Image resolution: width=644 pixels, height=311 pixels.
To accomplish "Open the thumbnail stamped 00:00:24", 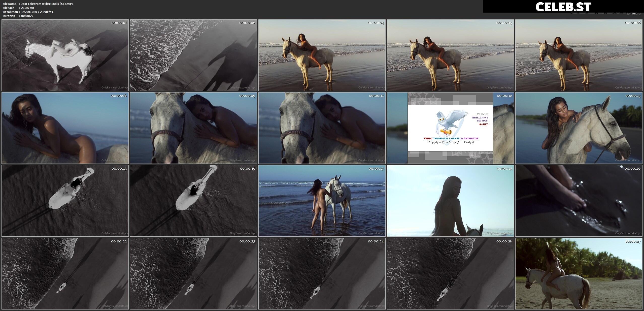I will coord(322,274).
